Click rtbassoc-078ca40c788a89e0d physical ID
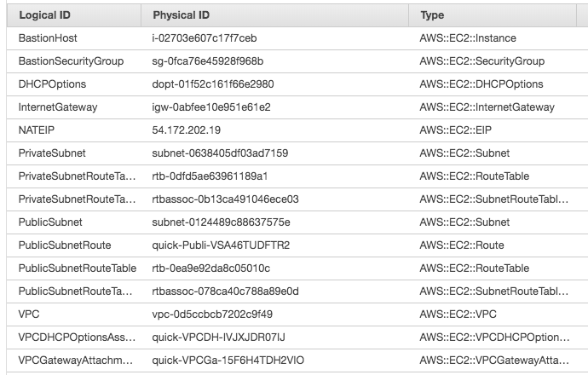Viewport: 588px width, 375px height. click(x=225, y=291)
